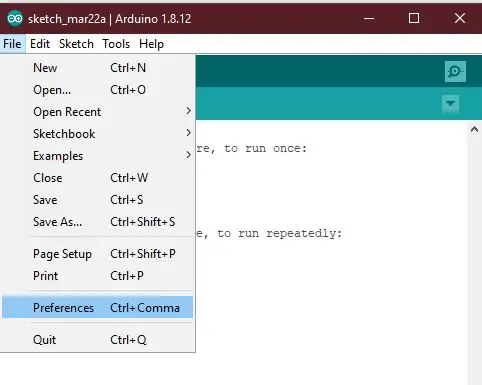The image size is (482, 385).
Task: Select Page Setup menu entry
Action: [97, 254]
